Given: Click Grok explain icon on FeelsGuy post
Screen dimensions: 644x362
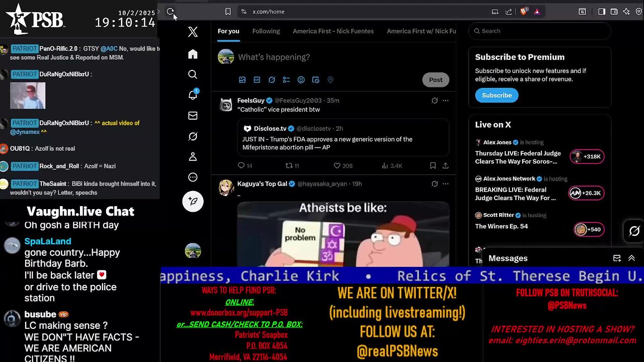Looking at the screenshot, I should [435, 101].
